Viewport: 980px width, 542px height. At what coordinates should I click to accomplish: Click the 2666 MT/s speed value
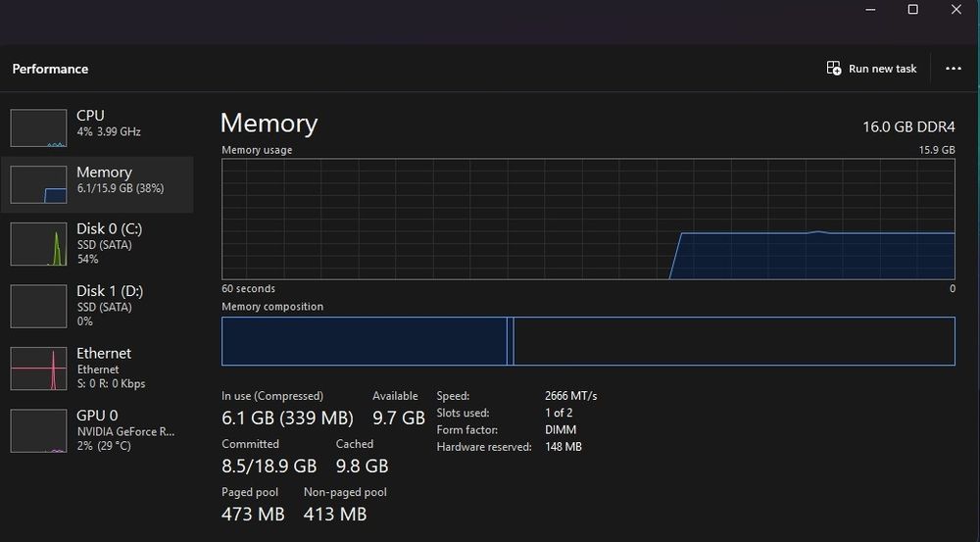(570, 396)
